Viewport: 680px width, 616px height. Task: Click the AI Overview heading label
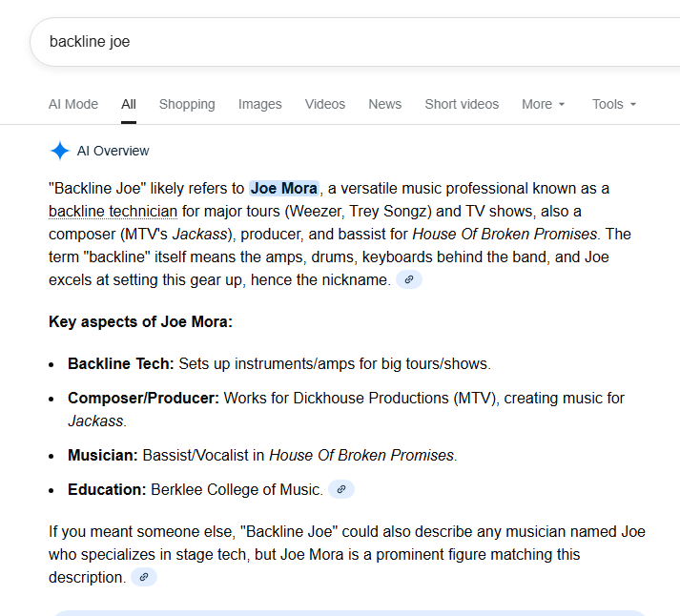pos(113,151)
